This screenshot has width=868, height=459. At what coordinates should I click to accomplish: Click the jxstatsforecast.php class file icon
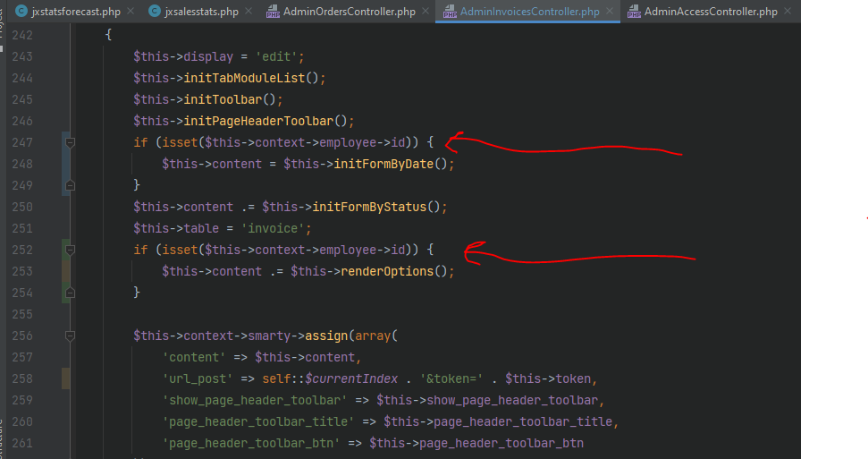21,11
